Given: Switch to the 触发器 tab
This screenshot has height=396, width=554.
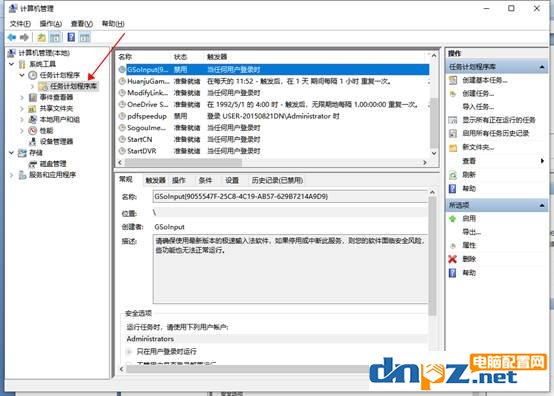Looking at the screenshot, I should click(155, 180).
